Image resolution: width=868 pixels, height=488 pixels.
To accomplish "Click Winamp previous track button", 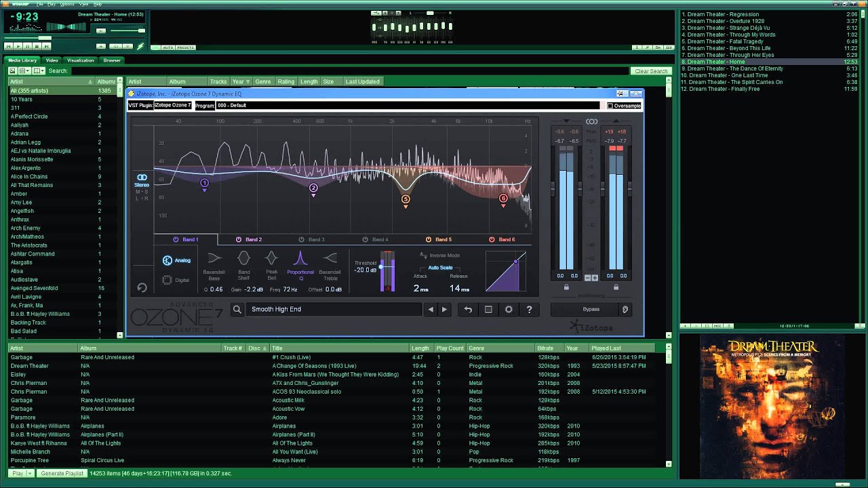I will (x=8, y=46).
